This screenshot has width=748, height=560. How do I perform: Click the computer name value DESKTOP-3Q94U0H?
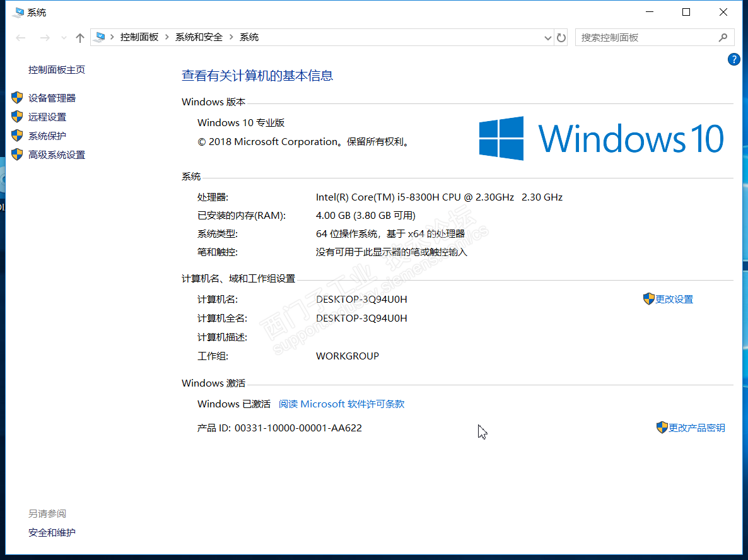pos(361,299)
